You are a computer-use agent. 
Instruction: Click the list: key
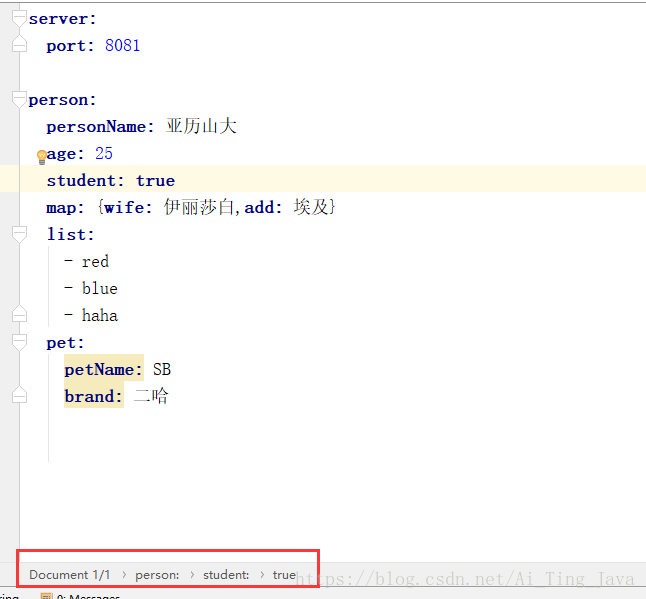[x=70, y=234]
